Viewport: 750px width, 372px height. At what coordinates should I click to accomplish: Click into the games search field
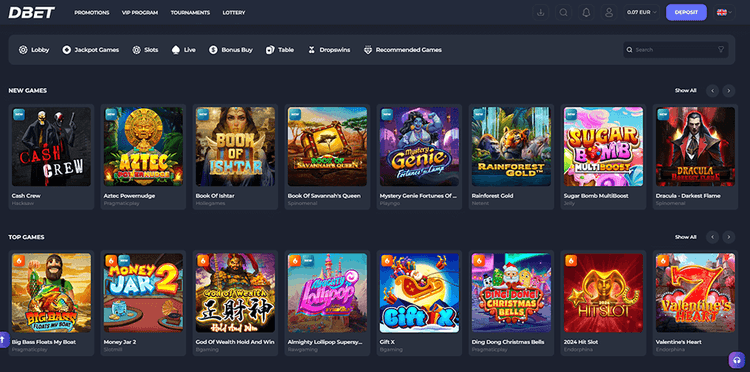[x=675, y=50]
